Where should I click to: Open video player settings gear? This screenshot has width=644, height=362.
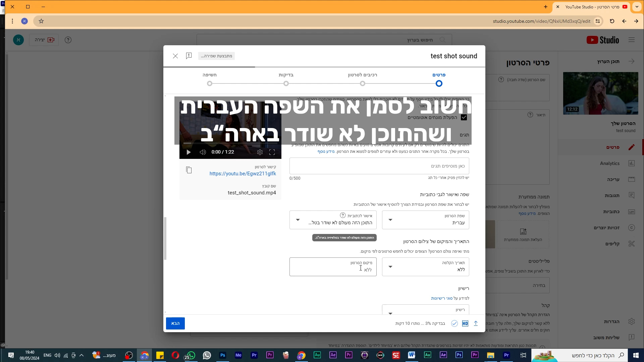[260, 152]
